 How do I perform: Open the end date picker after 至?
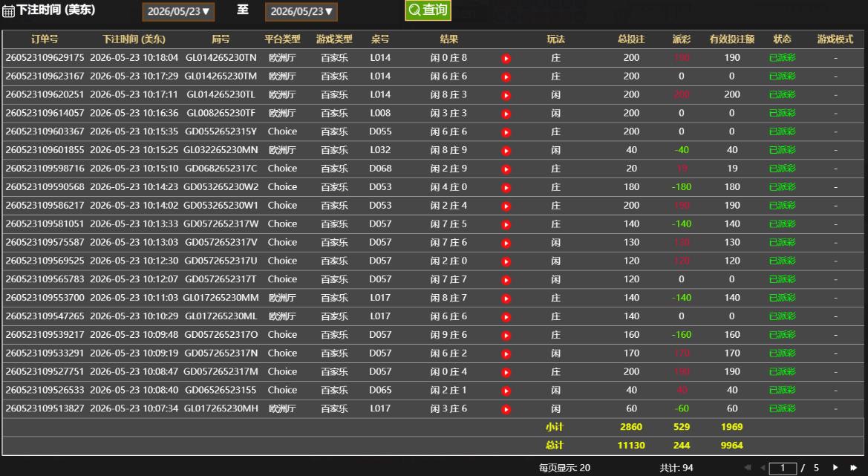pyautogui.click(x=301, y=12)
